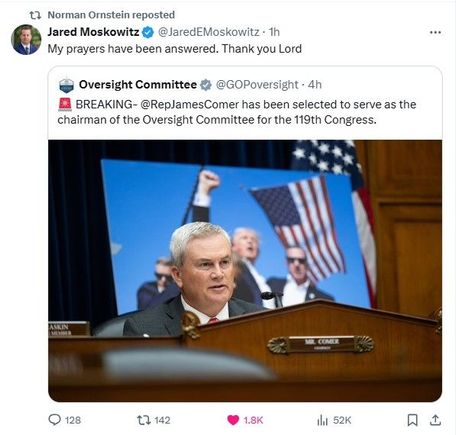Open Oversight Committee avatar icon
Screen dimensions: 456x435
click(x=66, y=85)
